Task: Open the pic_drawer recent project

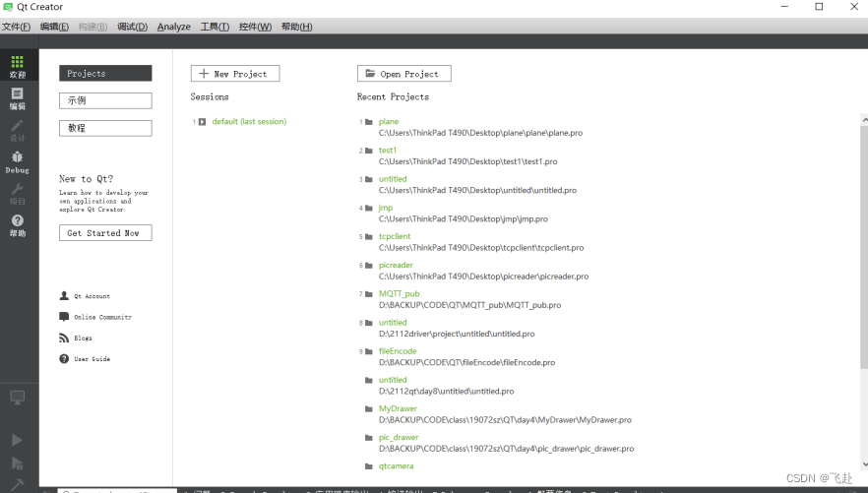Action: coord(399,437)
